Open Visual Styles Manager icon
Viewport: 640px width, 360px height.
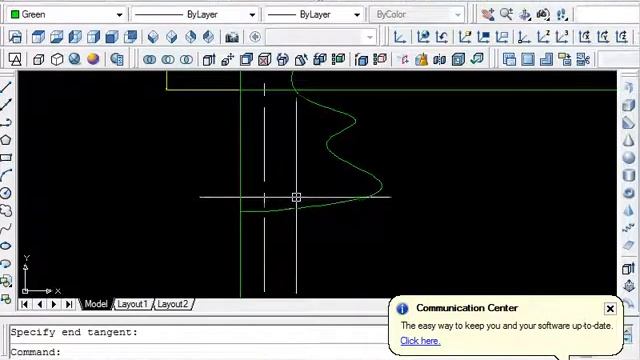click(x=117, y=60)
